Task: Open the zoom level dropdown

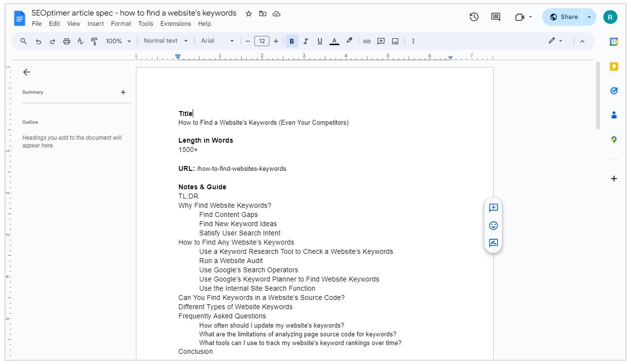Action: (118, 41)
